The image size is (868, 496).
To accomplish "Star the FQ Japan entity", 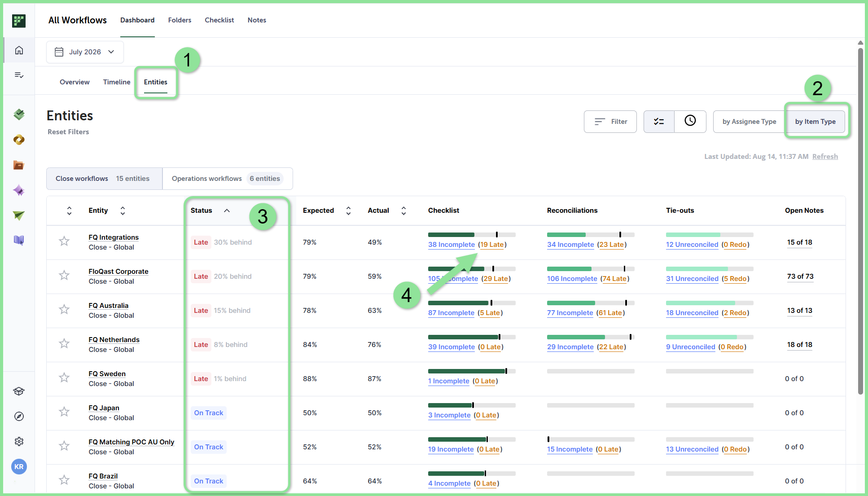I will 64,412.
